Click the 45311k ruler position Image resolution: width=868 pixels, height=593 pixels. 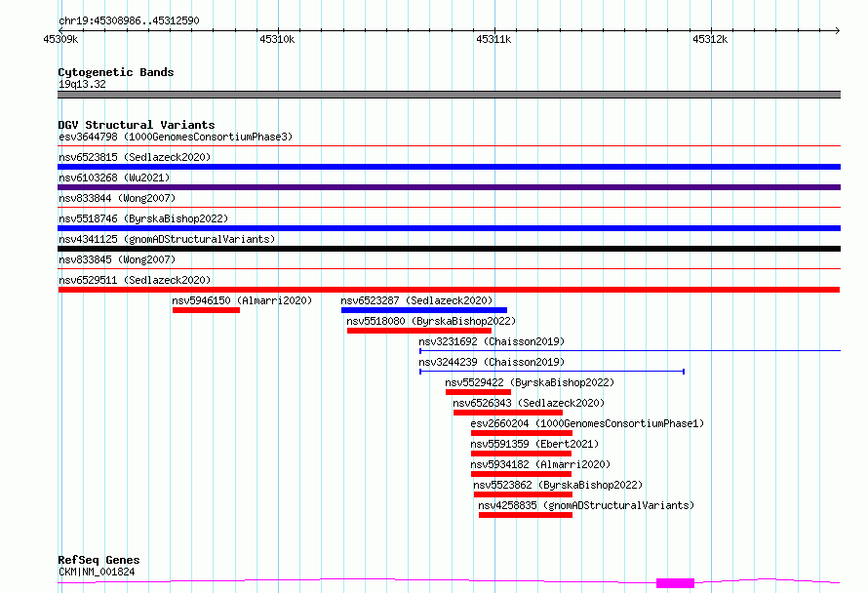tap(493, 39)
